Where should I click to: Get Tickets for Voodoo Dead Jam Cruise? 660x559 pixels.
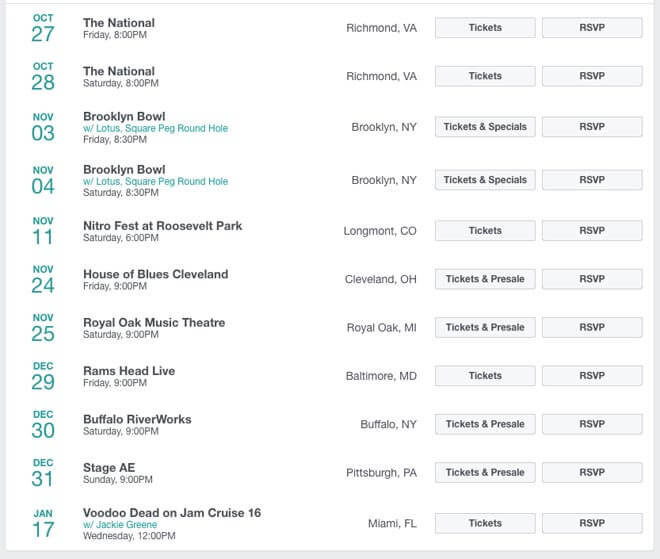[x=485, y=523]
